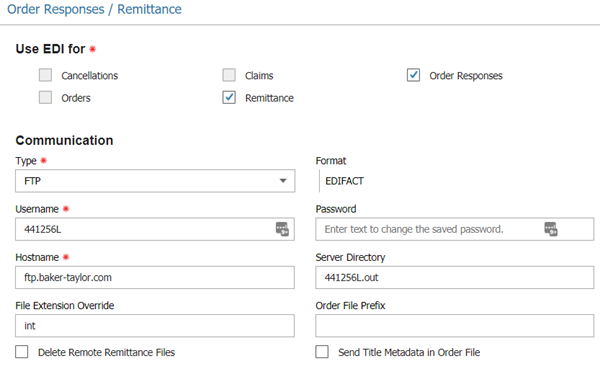Click the Hostname field with ftp.baker-taylor.com
Screen dimensions: 600x374
[x=155, y=277]
